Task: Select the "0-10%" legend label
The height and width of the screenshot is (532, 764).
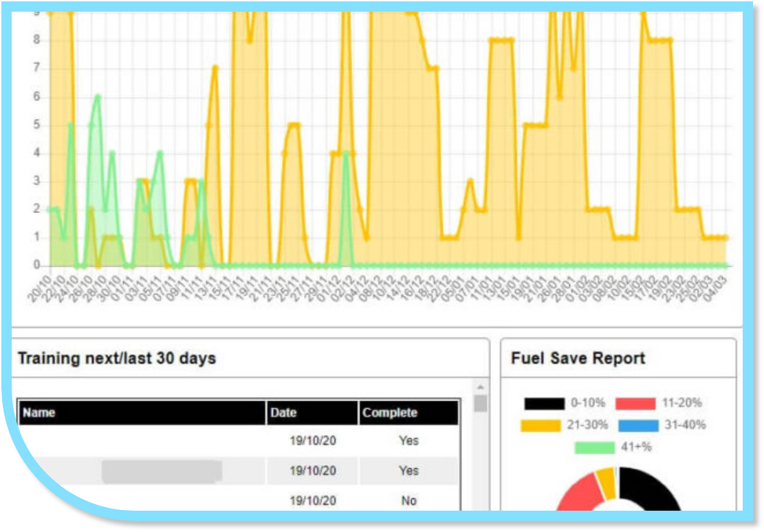Action: coord(588,403)
